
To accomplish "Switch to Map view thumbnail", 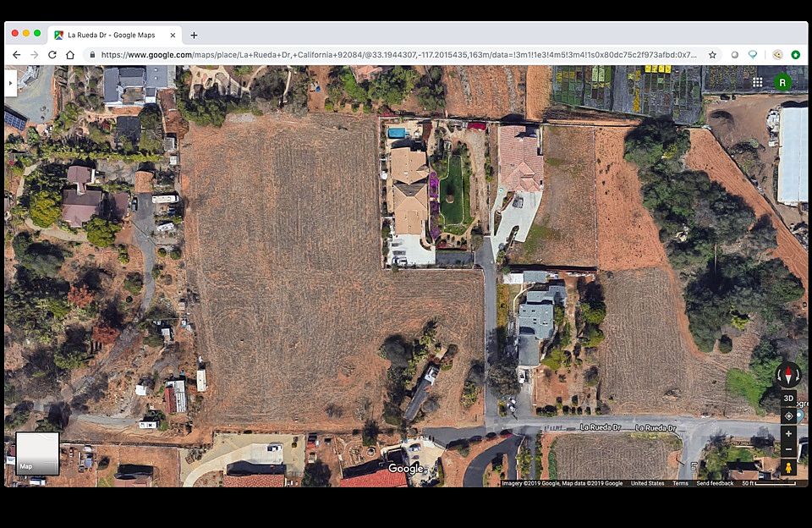I will pyautogui.click(x=37, y=454).
